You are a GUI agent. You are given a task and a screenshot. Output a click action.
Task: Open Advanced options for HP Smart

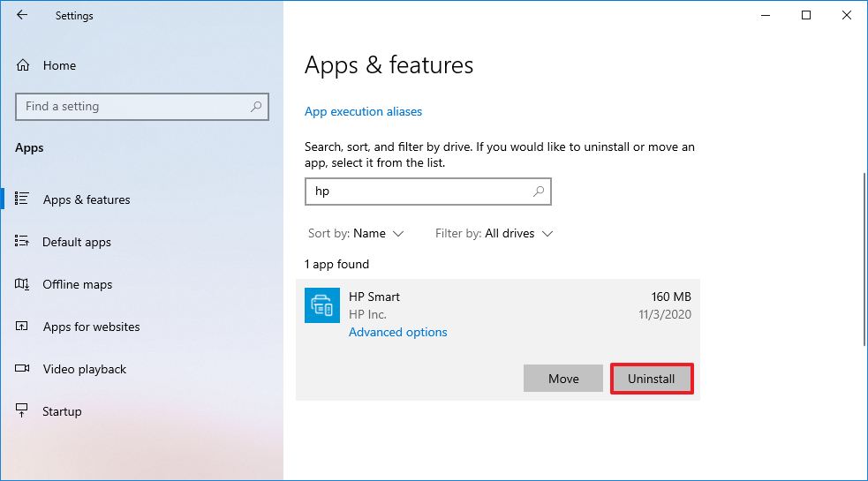397,333
